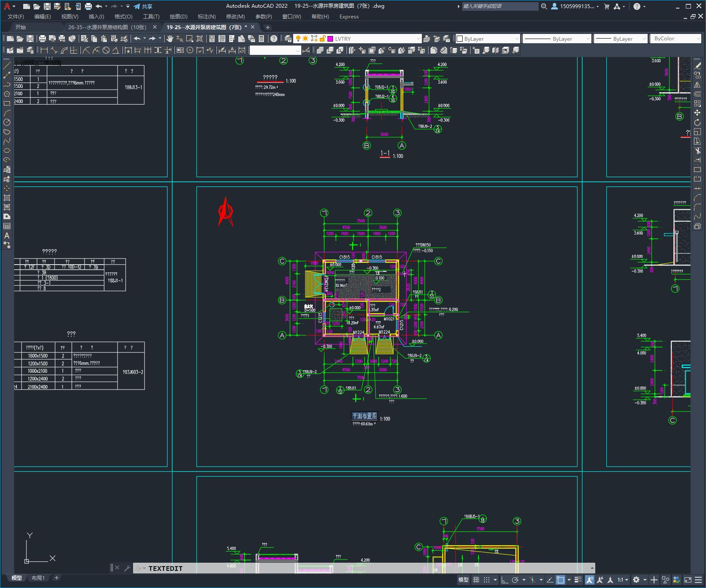Select the Move tool in modify toolbar

coord(697,113)
